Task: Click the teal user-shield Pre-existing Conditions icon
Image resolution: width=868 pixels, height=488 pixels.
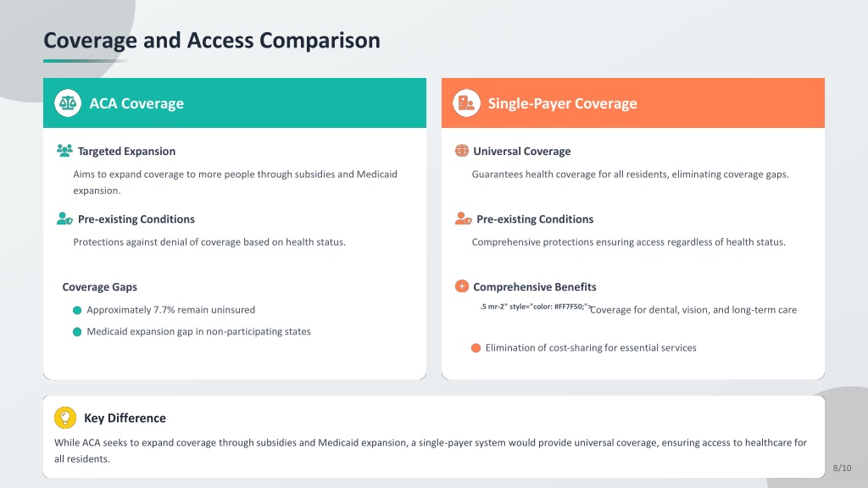Action: click(64, 219)
